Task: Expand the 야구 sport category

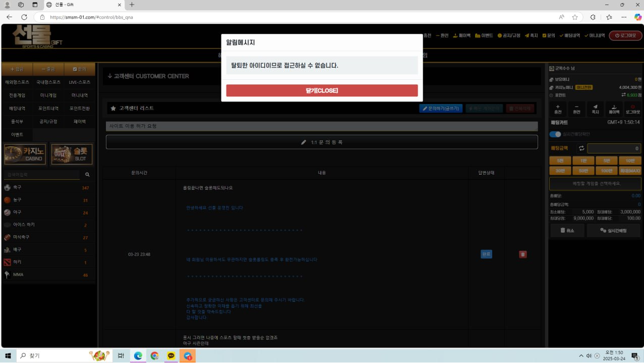Action: 18,213
